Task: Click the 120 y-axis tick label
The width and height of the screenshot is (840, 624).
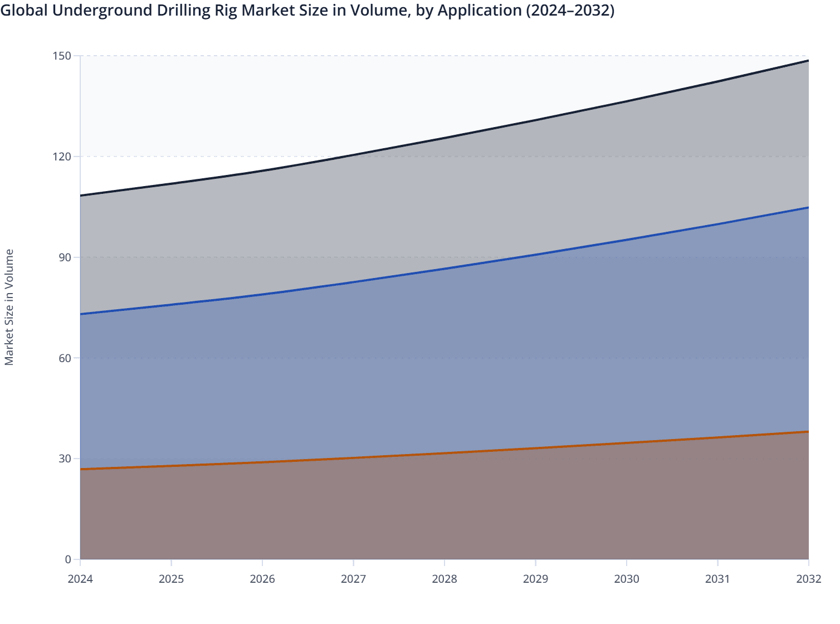Action: point(61,157)
